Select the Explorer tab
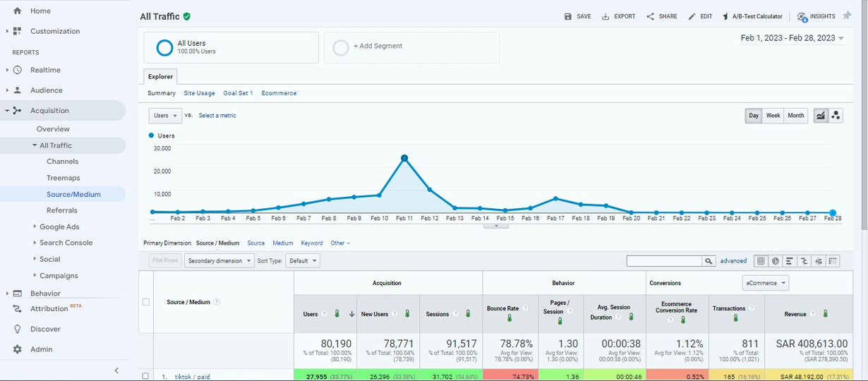Screen dimensions: 868x381 [x=160, y=77]
